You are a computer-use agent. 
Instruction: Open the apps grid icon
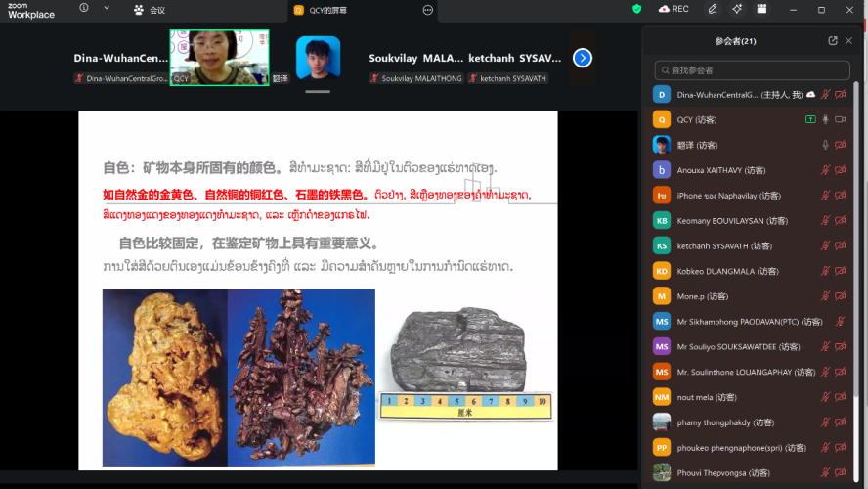pyautogui.click(x=761, y=9)
